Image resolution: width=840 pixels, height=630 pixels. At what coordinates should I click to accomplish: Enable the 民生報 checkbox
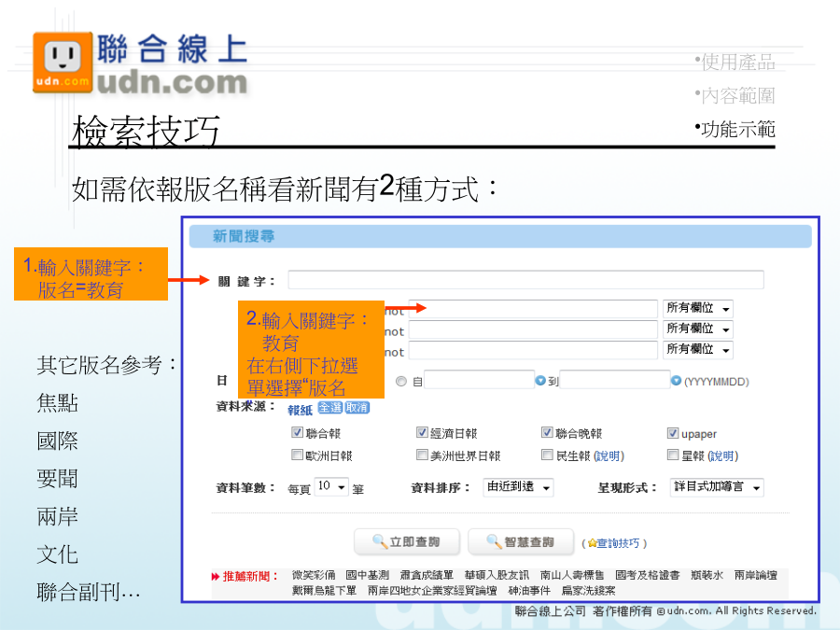coord(547,455)
